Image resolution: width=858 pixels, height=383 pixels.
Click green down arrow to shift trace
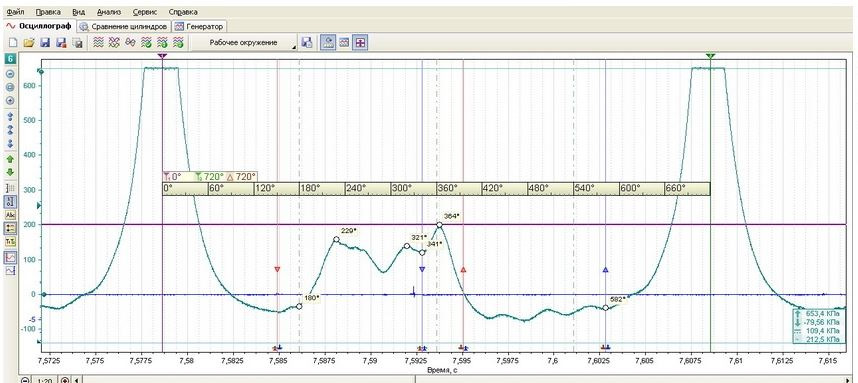(x=10, y=173)
